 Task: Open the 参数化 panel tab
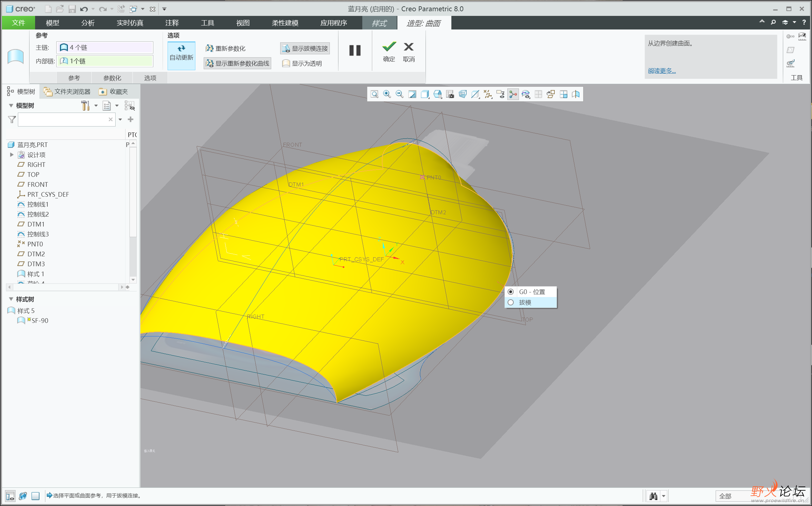pos(112,78)
